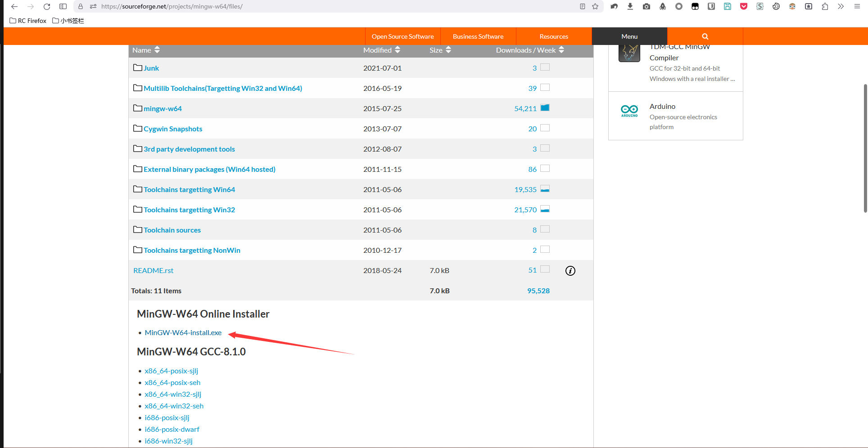The width and height of the screenshot is (868, 448).
Task: Click the page vertical scrollbar
Action: pos(865,148)
